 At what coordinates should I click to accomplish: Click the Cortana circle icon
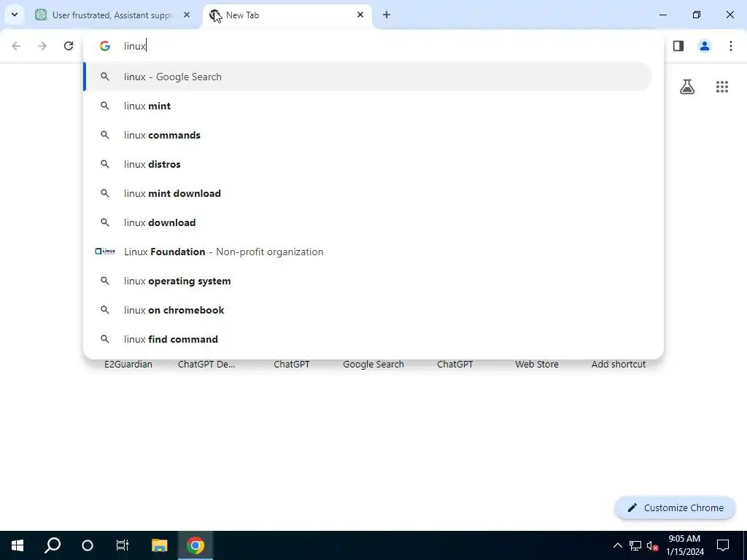click(88, 545)
